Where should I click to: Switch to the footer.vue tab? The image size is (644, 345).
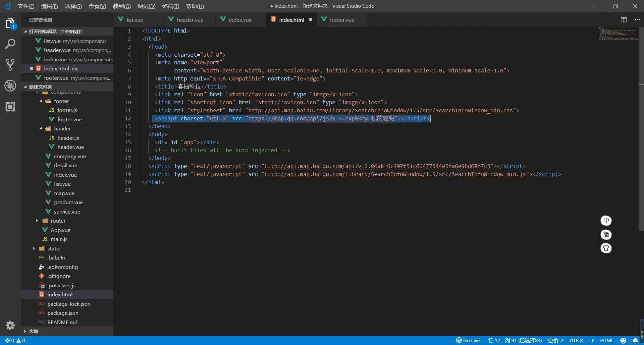341,20
